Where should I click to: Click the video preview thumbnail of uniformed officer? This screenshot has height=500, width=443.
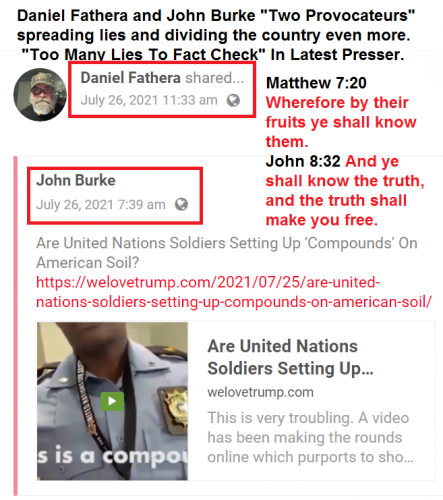112,401
